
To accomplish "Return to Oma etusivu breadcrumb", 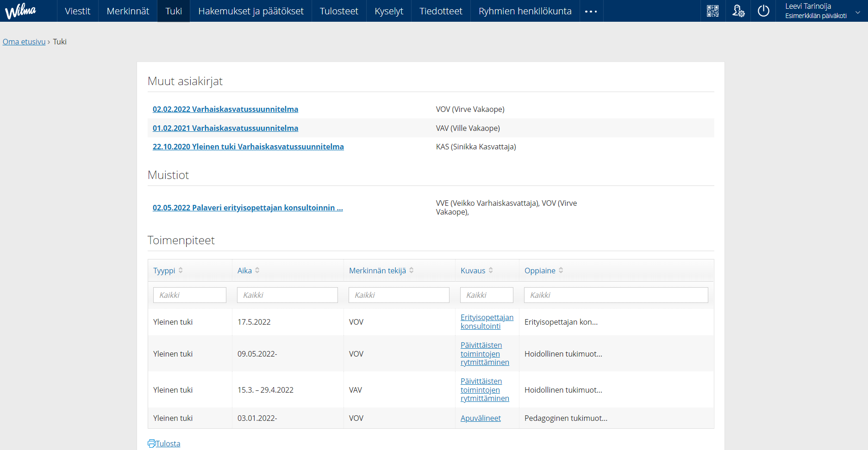I will pos(24,42).
